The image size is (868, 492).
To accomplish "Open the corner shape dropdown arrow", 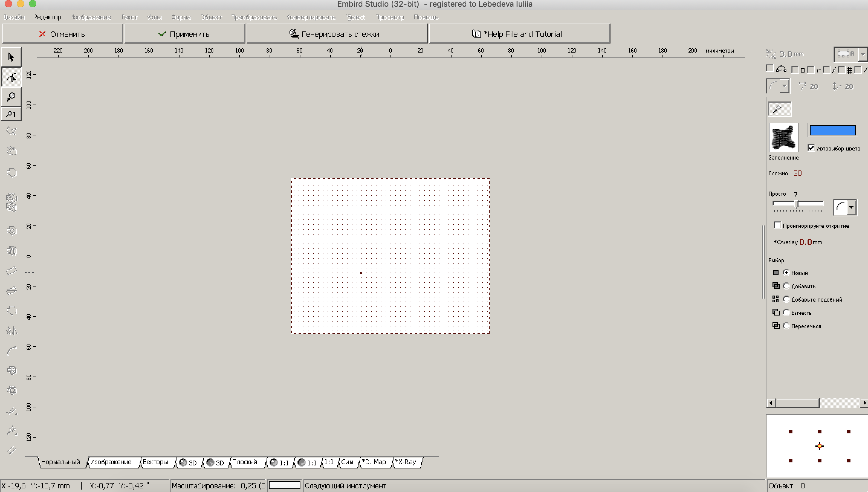I will (784, 86).
